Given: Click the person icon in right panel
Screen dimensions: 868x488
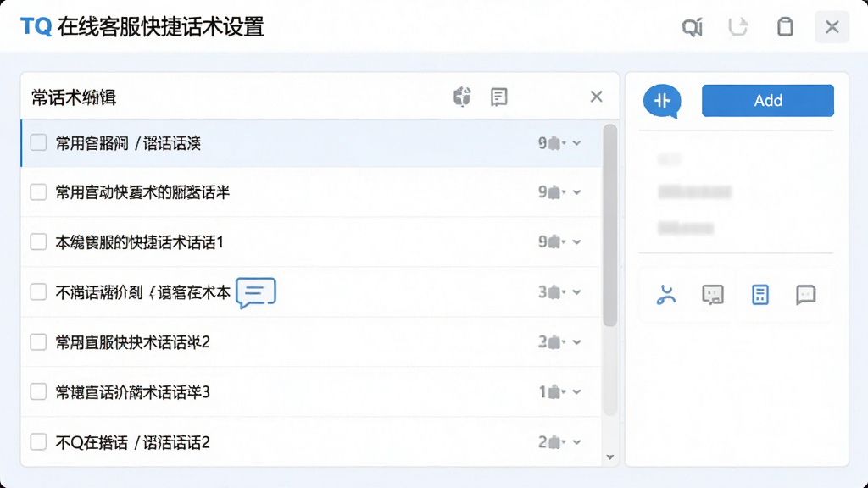Looking at the screenshot, I should pyautogui.click(x=666, y=295).
